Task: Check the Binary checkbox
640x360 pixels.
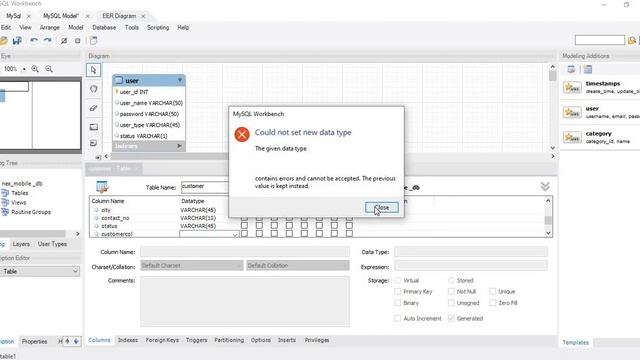Action: [398, 303]
